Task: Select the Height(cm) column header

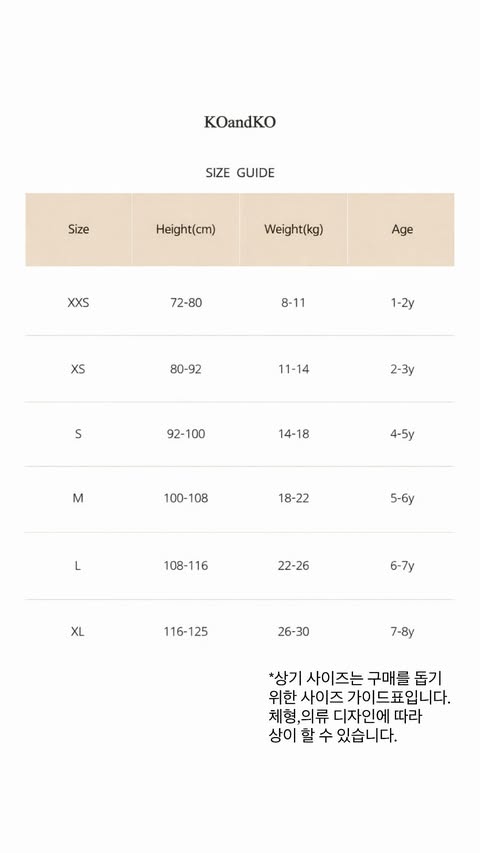Action: [x=186, y=229]
